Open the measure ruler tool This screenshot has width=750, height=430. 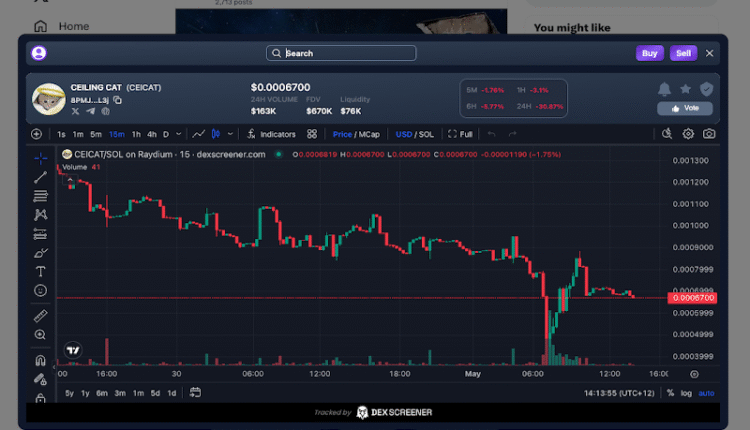(x=40, y=316)
